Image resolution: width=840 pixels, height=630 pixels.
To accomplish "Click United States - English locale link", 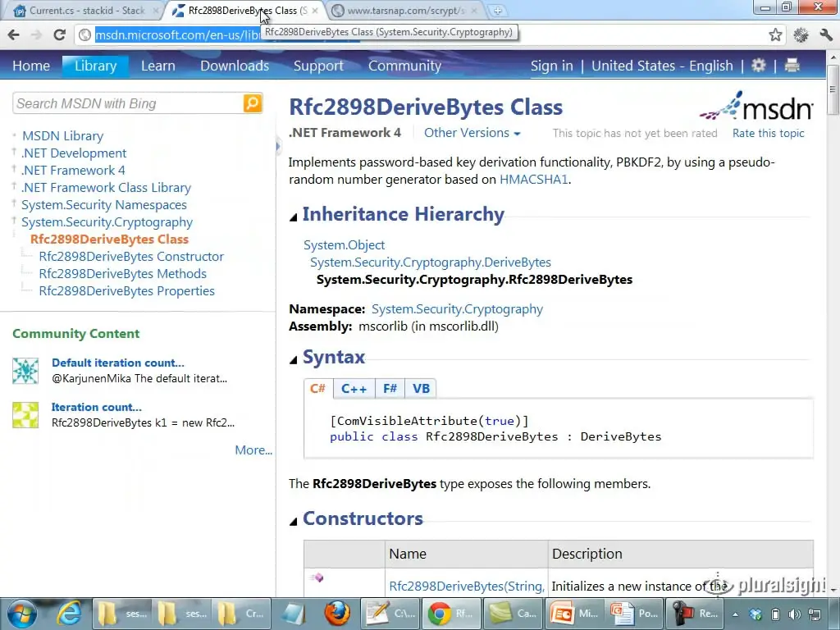I will click(x=662, y=66).
